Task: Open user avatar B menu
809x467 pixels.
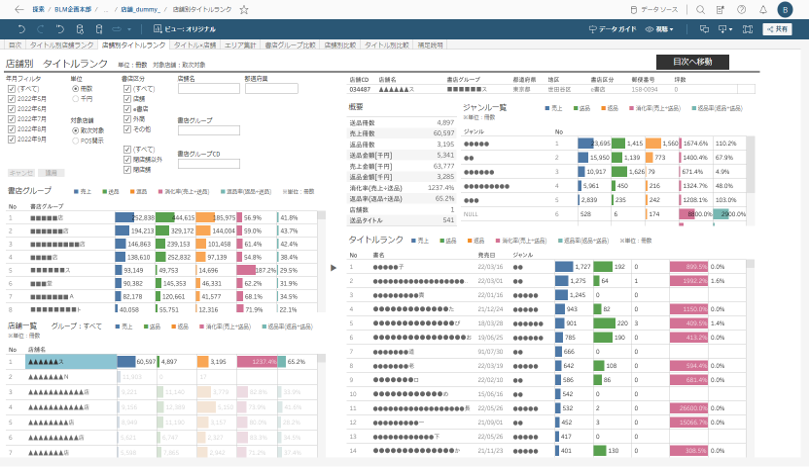Action: point(785,9)
